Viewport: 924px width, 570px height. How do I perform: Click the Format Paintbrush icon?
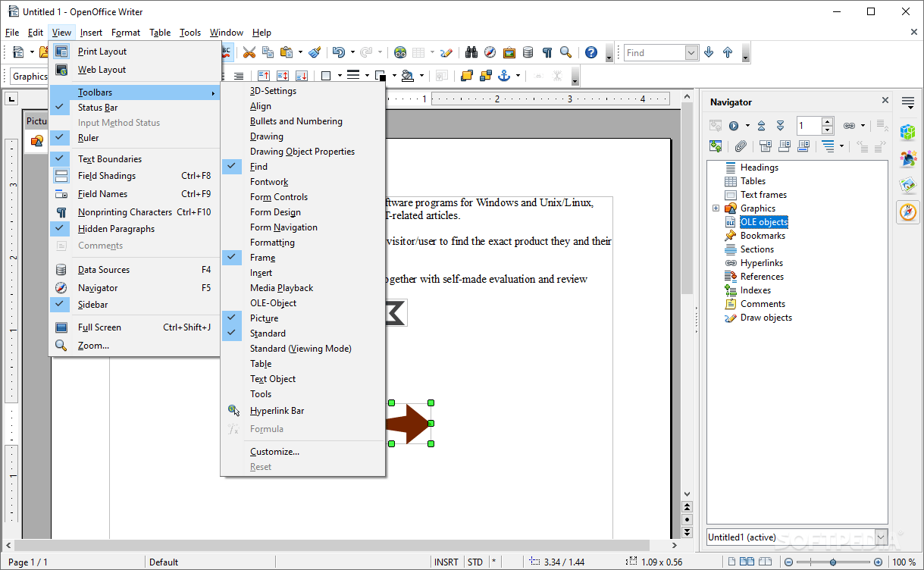pos(315,52)
